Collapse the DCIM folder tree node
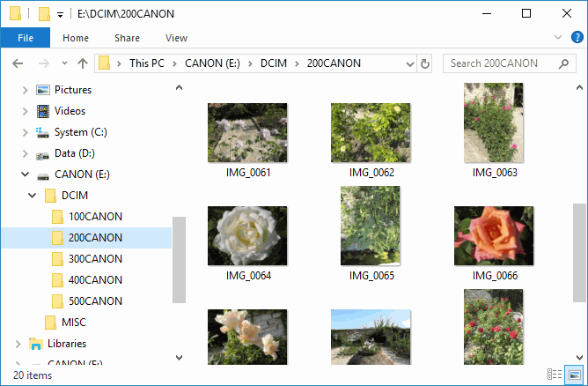 30,195
